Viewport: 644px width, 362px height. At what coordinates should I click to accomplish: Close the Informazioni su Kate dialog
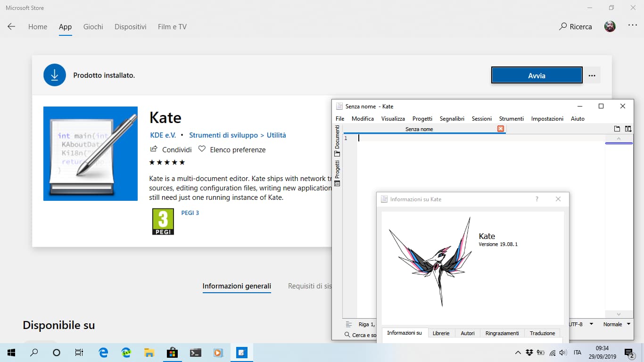coord(558,199)
